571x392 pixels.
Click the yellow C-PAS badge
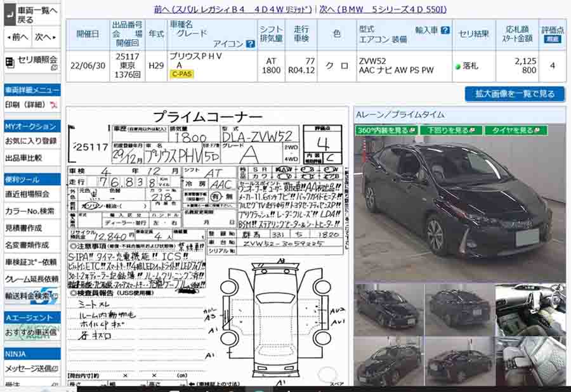click(181, 74)
